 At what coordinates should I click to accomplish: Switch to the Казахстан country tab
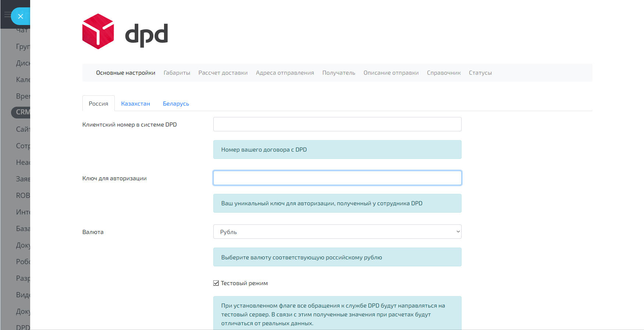[x=136, y=104]
